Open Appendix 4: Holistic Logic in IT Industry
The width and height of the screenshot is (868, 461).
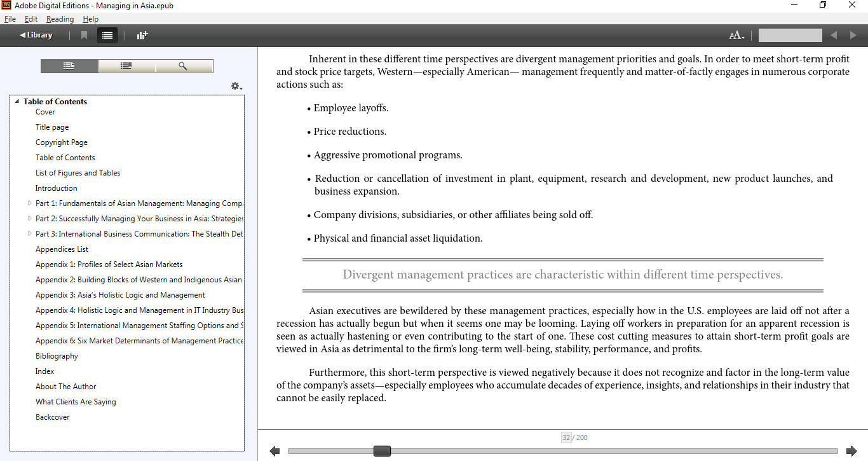(x=139, y=310)
